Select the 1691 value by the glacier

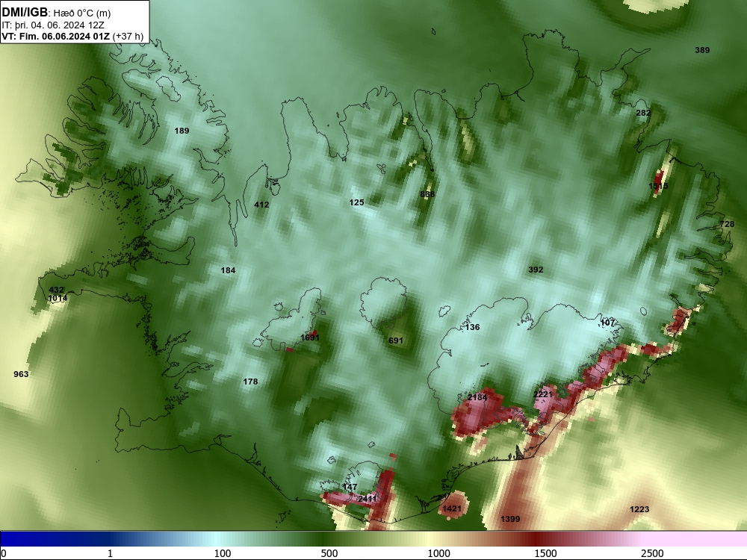(310, 337)
